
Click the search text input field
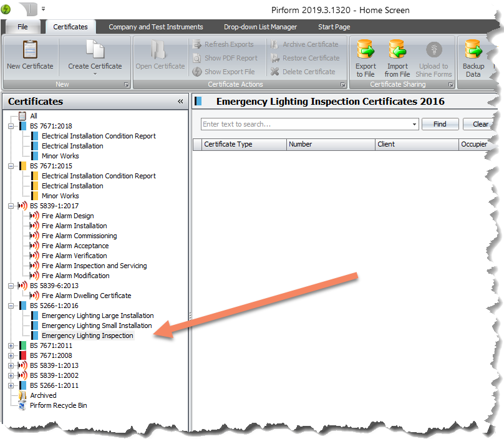click(306, 124)
